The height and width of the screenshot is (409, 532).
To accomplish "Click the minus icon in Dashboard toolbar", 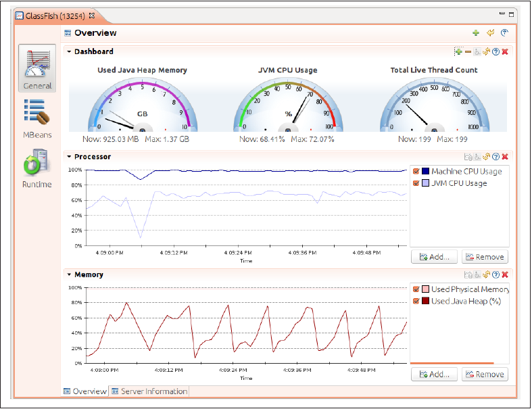I will 468,51.
